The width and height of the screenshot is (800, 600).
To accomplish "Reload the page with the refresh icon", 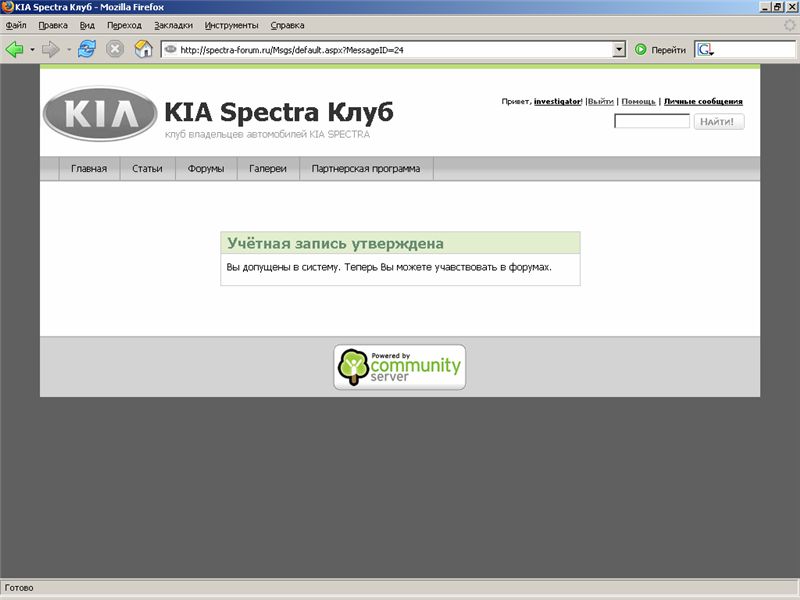I will 87,49.
